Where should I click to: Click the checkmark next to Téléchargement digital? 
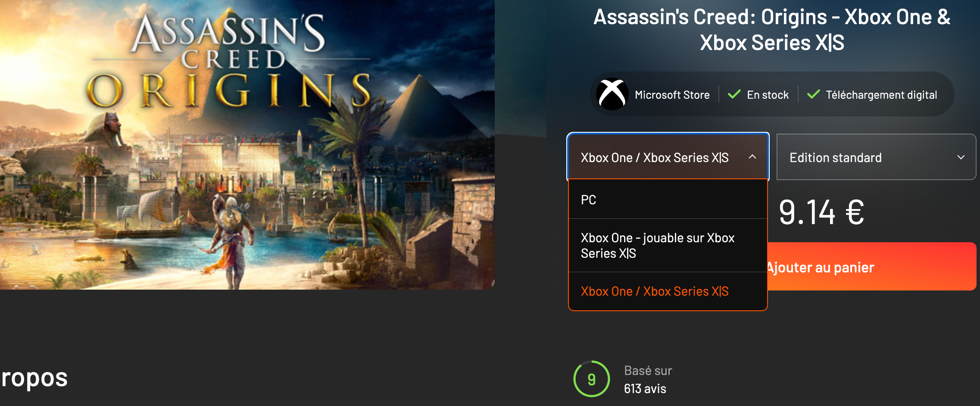[813, 94]
